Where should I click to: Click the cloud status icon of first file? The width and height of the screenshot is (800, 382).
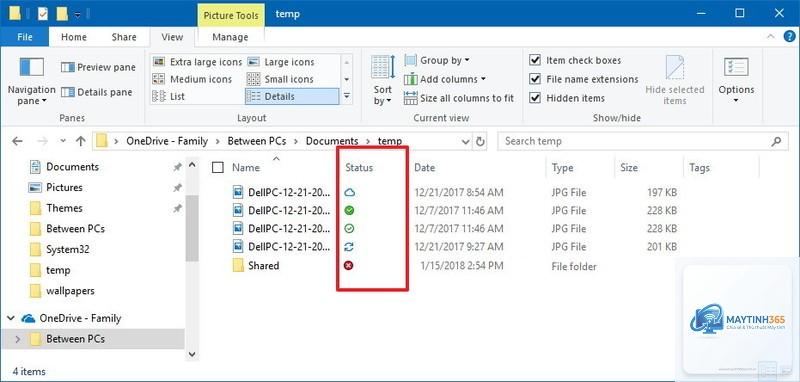point(349,192)
